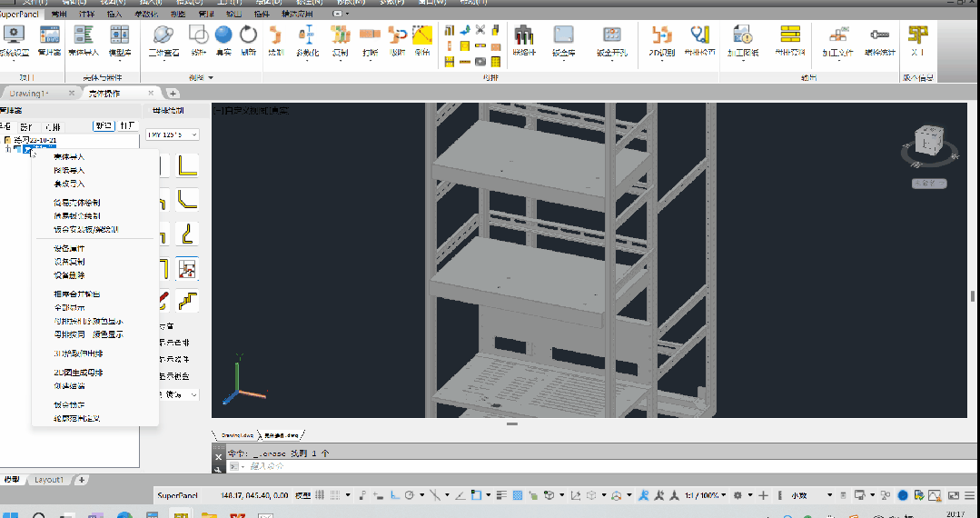Expand the view panel ribbon group arrow
The image size is (980, 518).
211,77
